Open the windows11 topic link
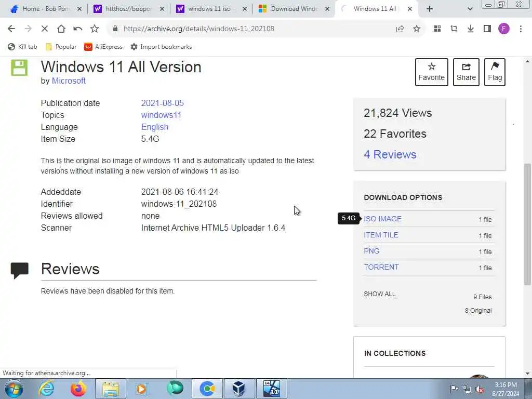The height and width of the screenshot is (399, 532). pos(161,115)
